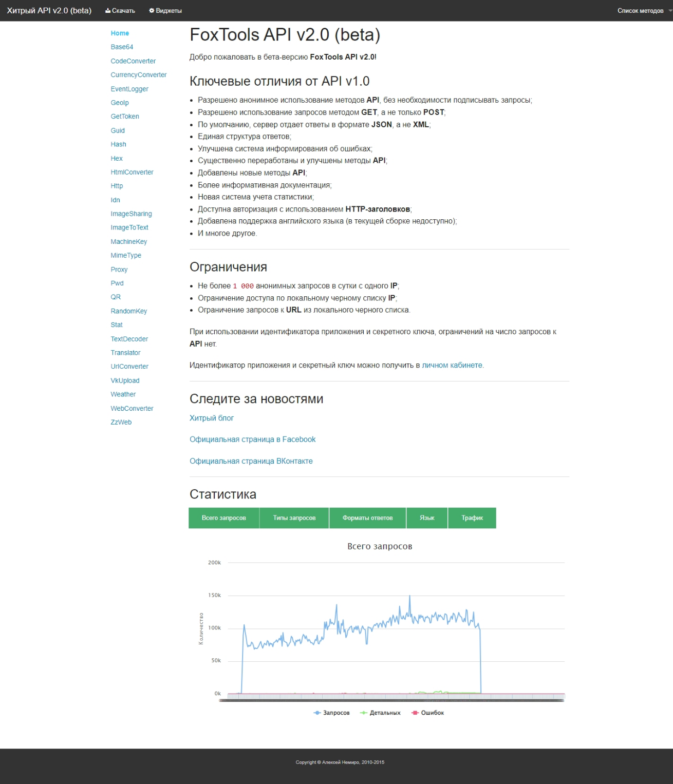
Task: Open ImageToText
Action: coord(129,227)
